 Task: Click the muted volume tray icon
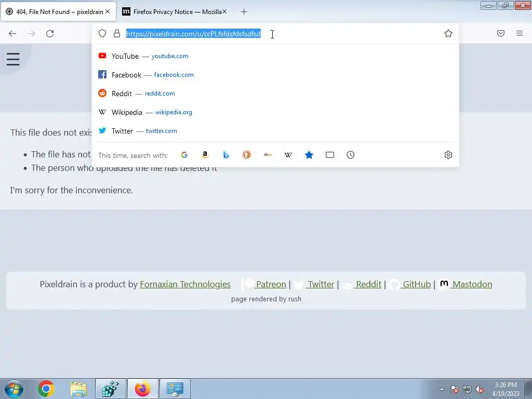pyautogui.click(x=480, y=390)
